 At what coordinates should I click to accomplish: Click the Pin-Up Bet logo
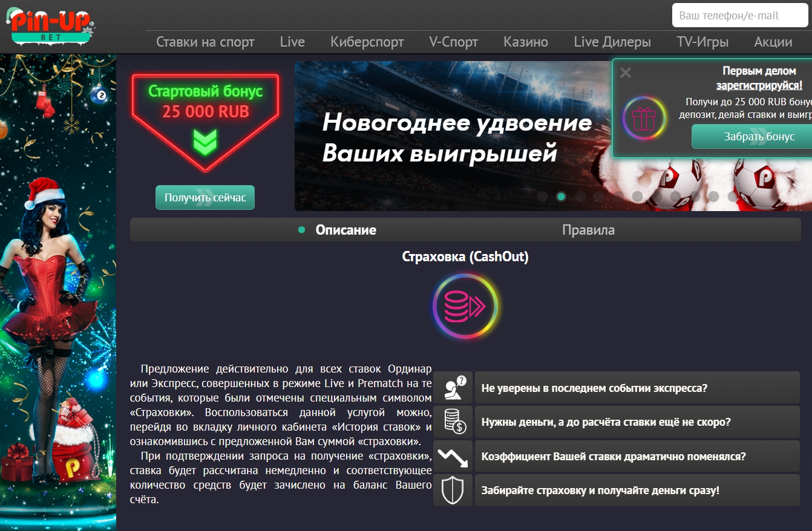pos(50,26)
